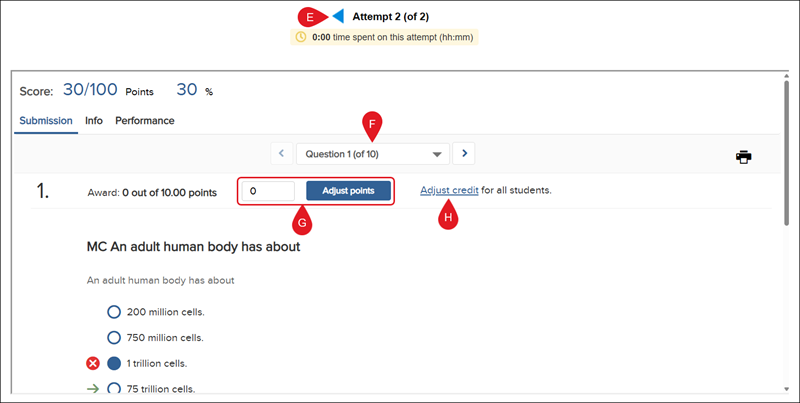Open the Performance tab
This screenshot has width=800, height=403.
click(145, 121)
